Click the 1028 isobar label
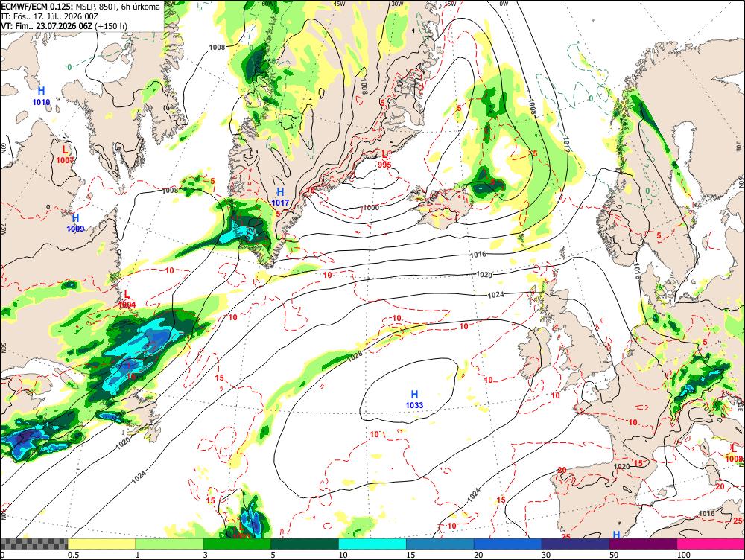 [x=355, y=356]
